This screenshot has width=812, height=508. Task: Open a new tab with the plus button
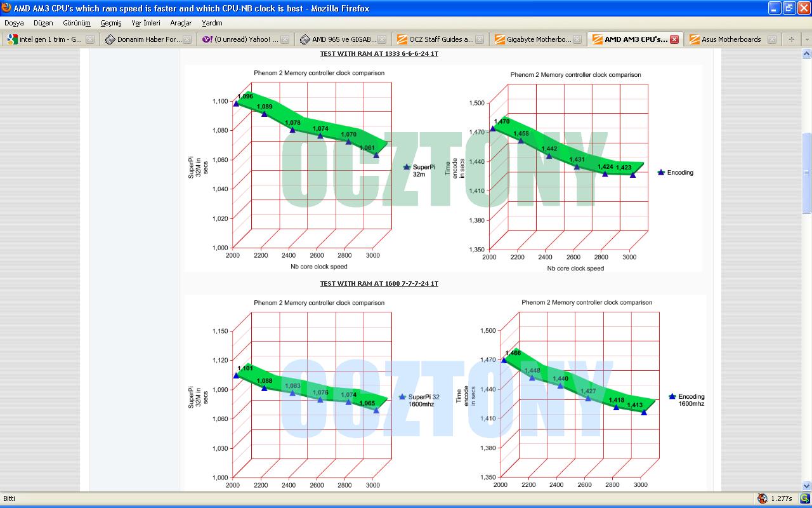coord(791,39)
